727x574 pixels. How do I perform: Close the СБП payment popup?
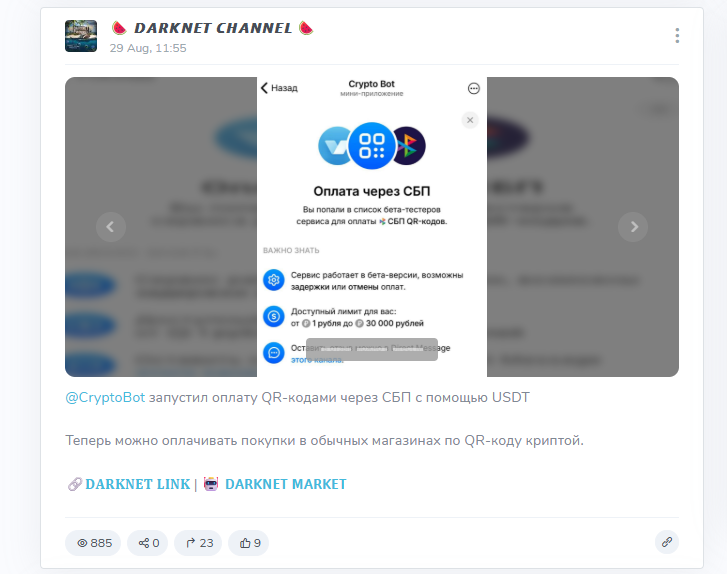point(470,121)
